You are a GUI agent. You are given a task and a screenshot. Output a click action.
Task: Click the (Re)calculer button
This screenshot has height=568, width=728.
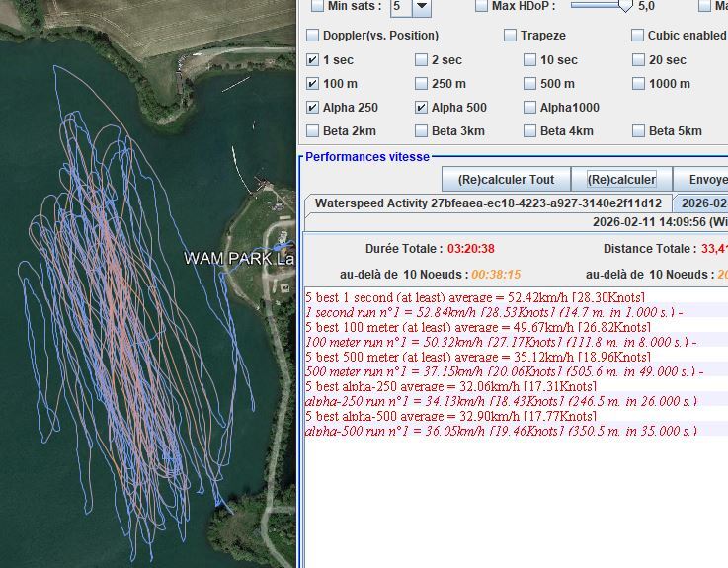tap(621, 180)
